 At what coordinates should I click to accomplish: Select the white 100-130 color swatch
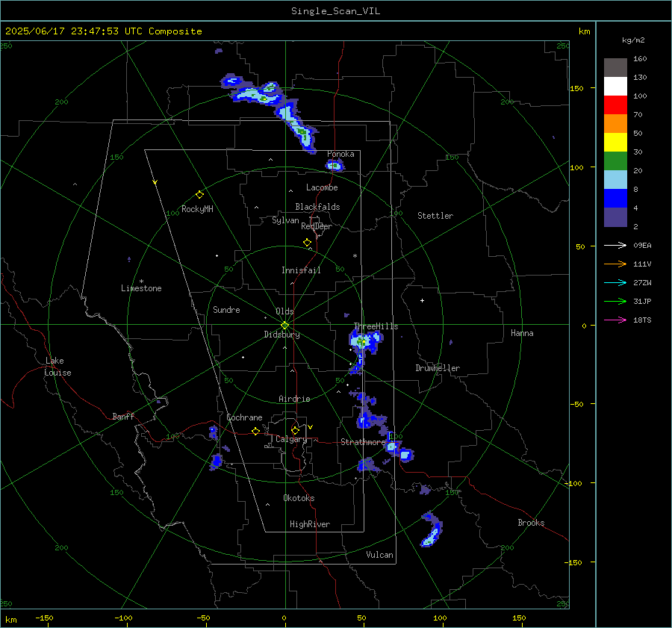pos(615,87)
